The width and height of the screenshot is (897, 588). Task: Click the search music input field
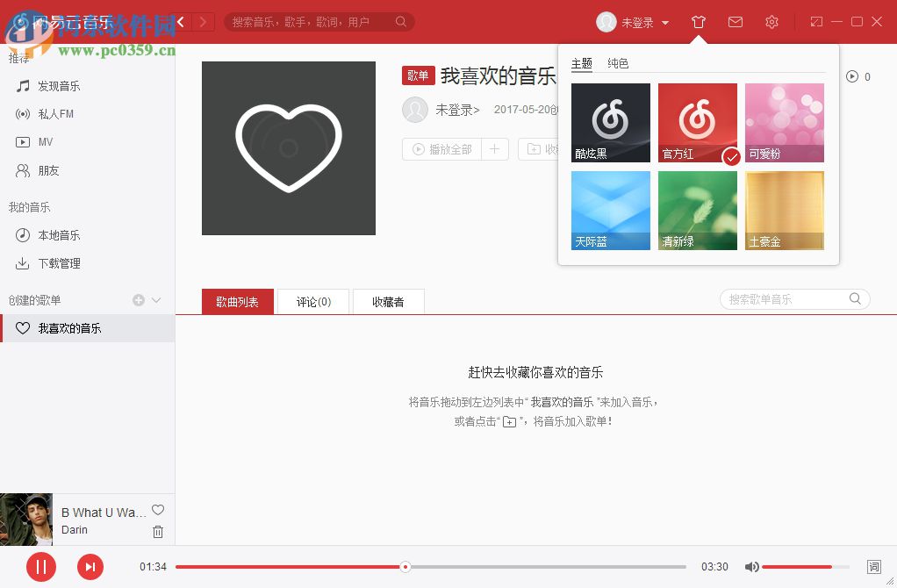tap(316, 22)
